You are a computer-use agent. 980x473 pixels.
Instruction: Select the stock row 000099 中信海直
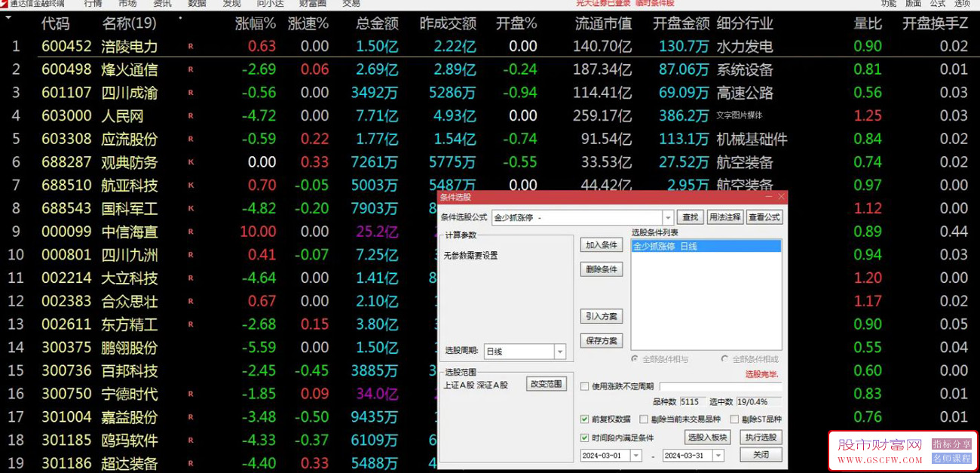pyautogui.click(x=219, y=232)
